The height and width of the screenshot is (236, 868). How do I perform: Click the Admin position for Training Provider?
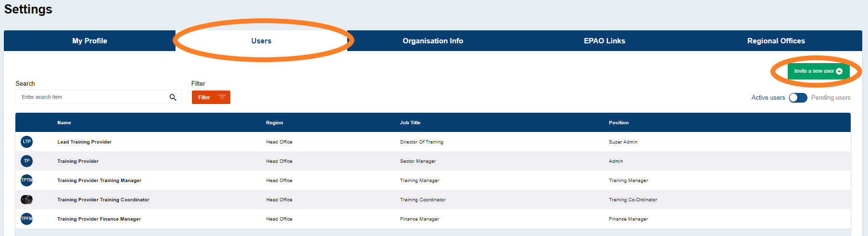[616, 161]
